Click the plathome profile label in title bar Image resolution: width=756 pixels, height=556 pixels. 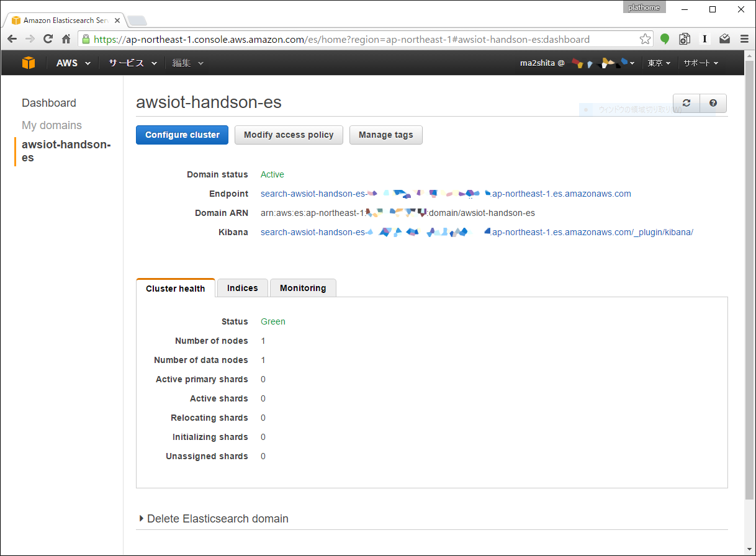click(644, 7)
